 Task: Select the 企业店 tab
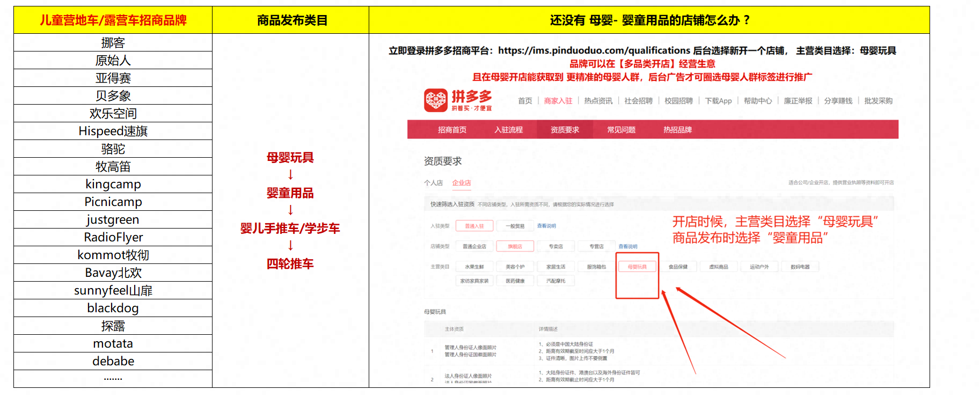coord(462,183)
